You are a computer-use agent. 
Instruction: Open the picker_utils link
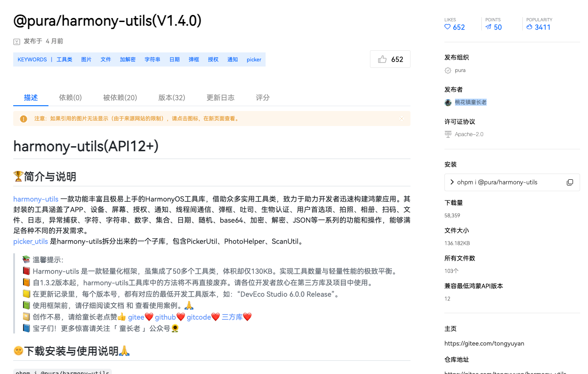tap(30, 241)
